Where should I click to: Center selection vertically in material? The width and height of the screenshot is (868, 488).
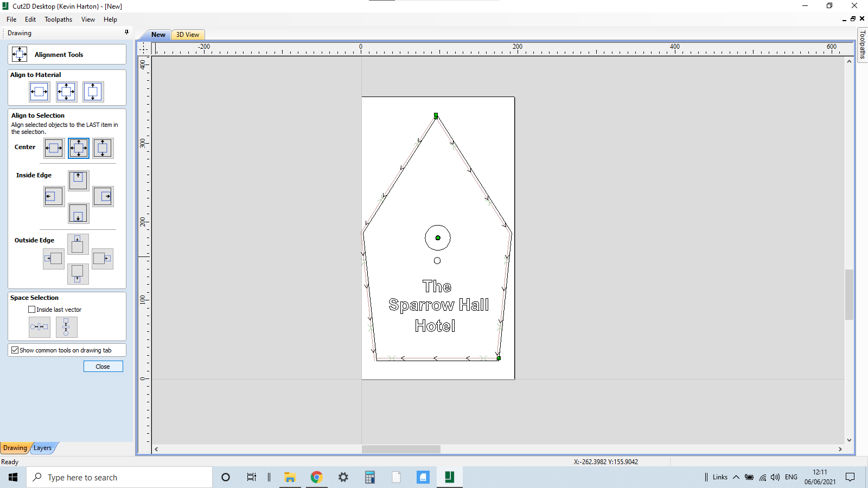(x=92, y=92)
